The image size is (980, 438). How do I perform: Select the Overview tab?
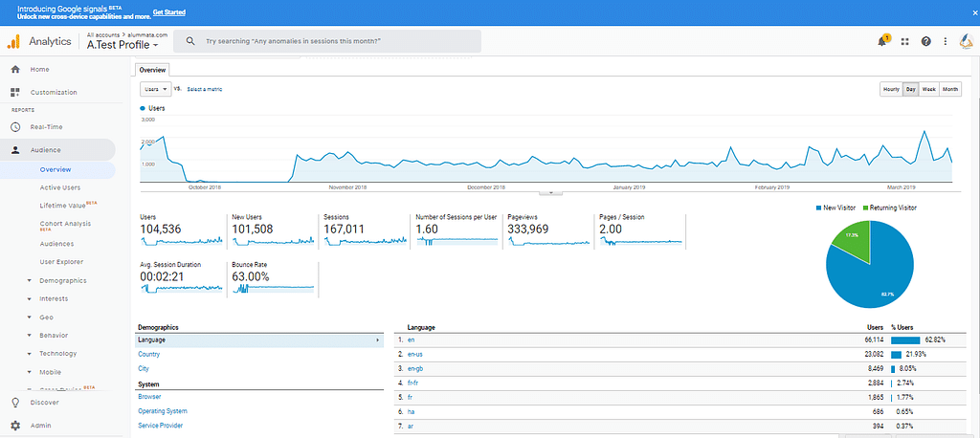(x=151, y=70)
